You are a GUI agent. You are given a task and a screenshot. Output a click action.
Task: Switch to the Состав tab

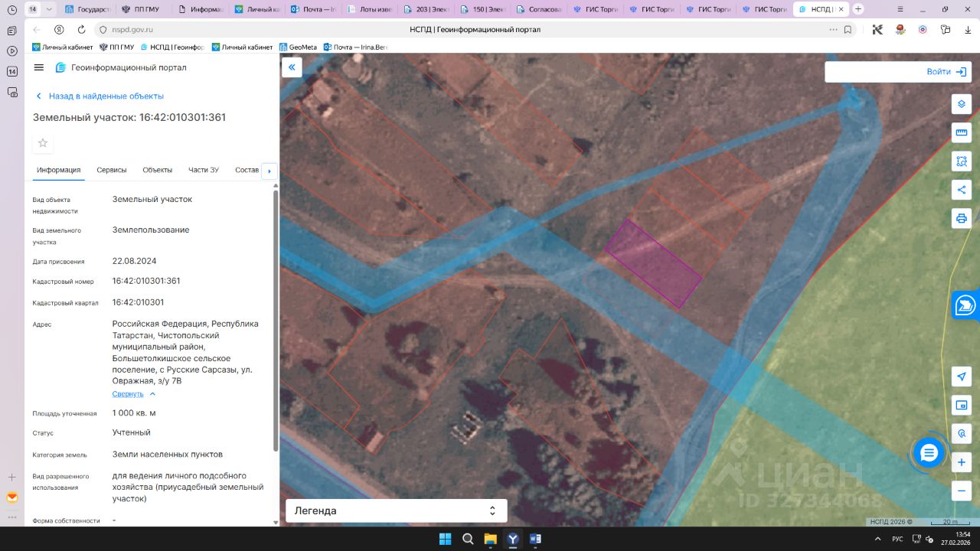[247, 170]
